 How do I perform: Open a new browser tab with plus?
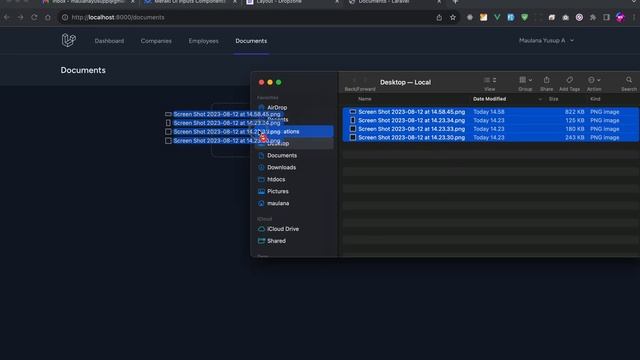point(456,2)
